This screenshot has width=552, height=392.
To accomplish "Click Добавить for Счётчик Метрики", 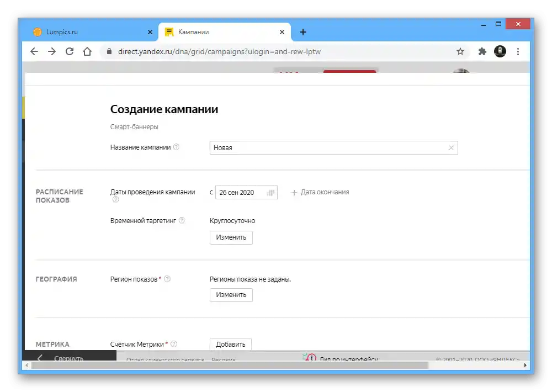I will point(231,344).
